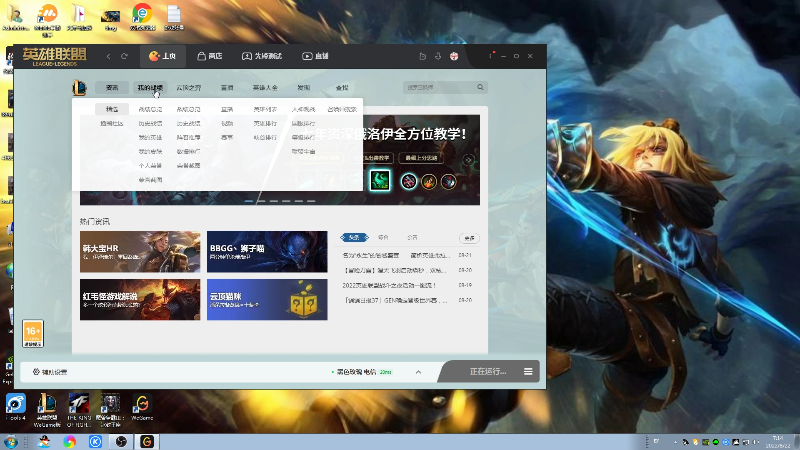Switch to the 先锋测试 tab
This screenshot has width=800, height=450.
tap(262, 56)
